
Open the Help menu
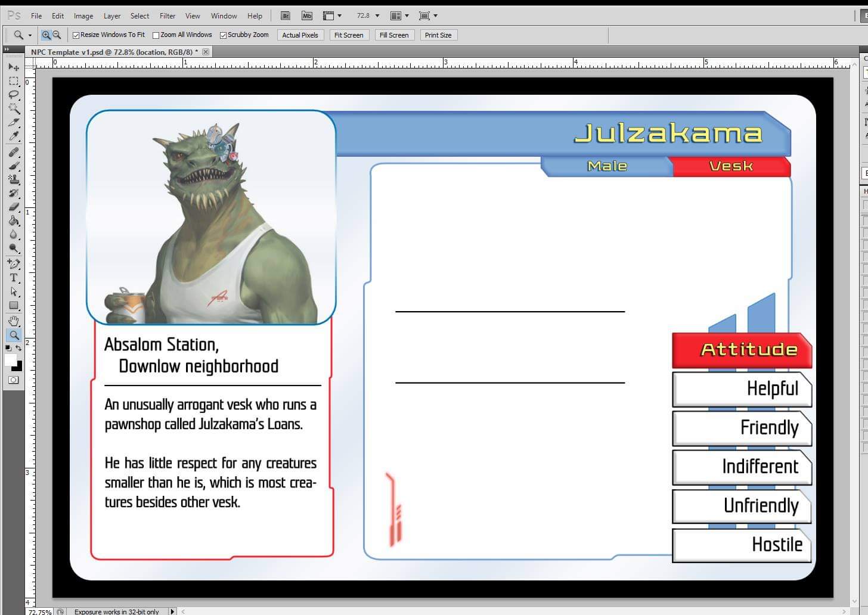(x=255, y=16)
